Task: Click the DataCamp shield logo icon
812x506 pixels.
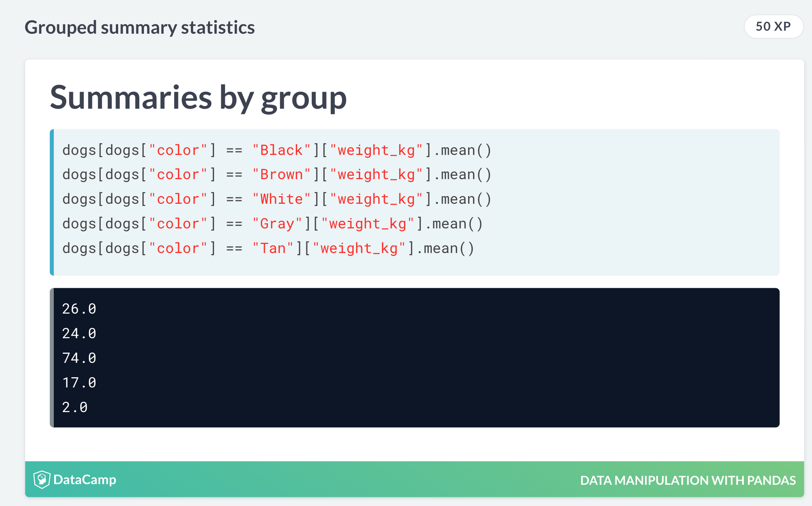Action: coord(42,479)
